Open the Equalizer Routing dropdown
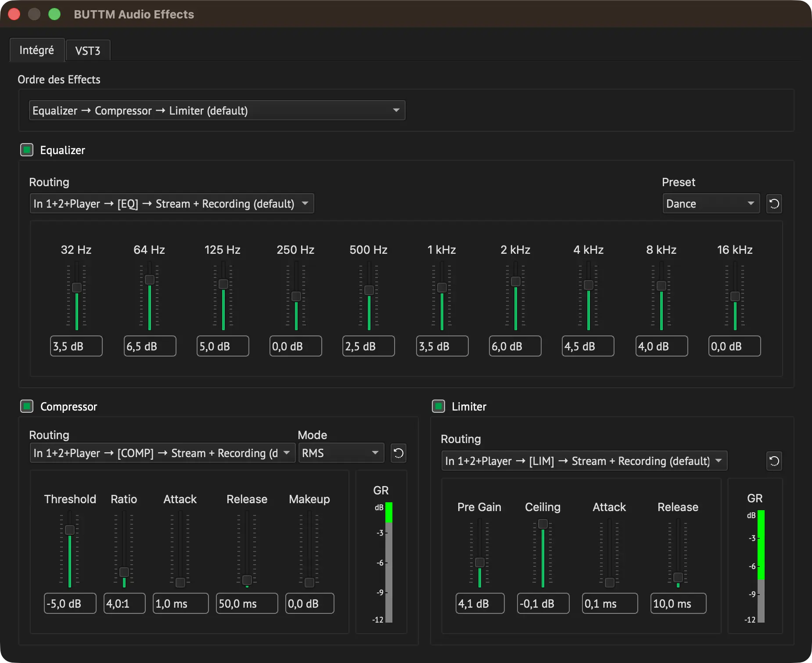The image size is (812, 663). [x=172, y=204]
